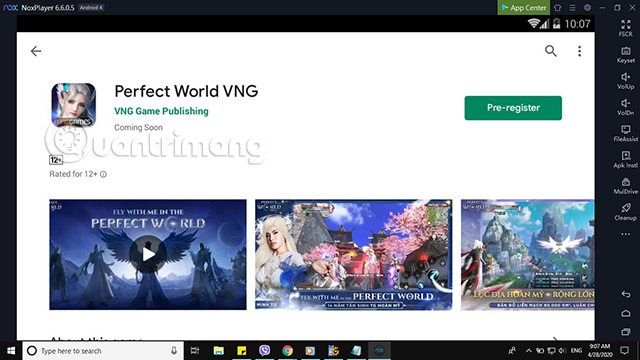Viewport: 640px width, 360px height.
Task: Open Play Store search magnifier
Action: pyautogui.click(x=551, y=51)
